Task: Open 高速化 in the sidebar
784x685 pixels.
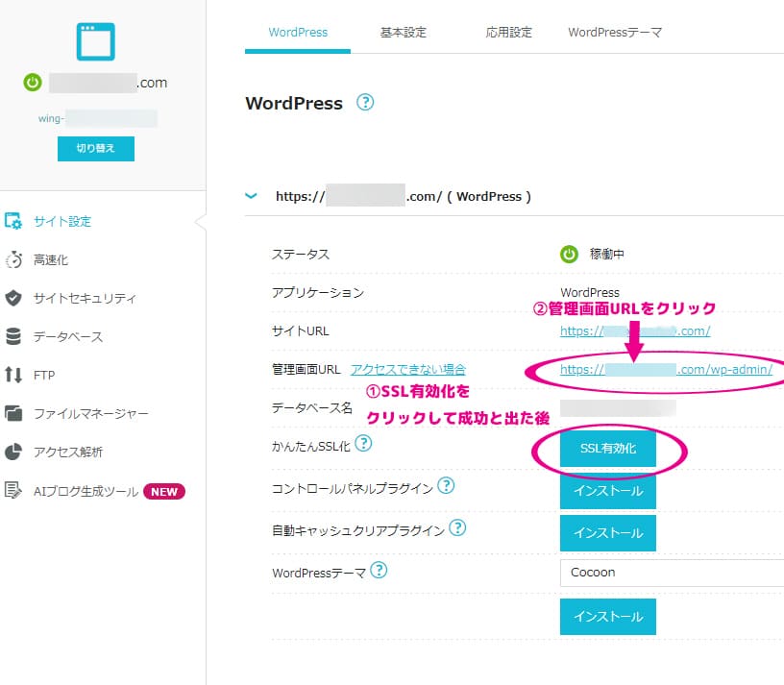Action: 51,260
